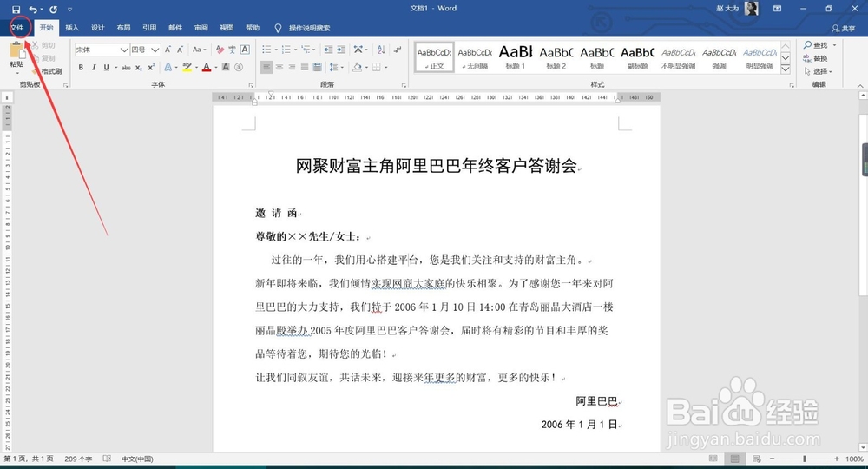The height and width of the screenshot is (469, 868).
Task: Click the Save icon in quick access toolbar
Action: tap(16, 9)
